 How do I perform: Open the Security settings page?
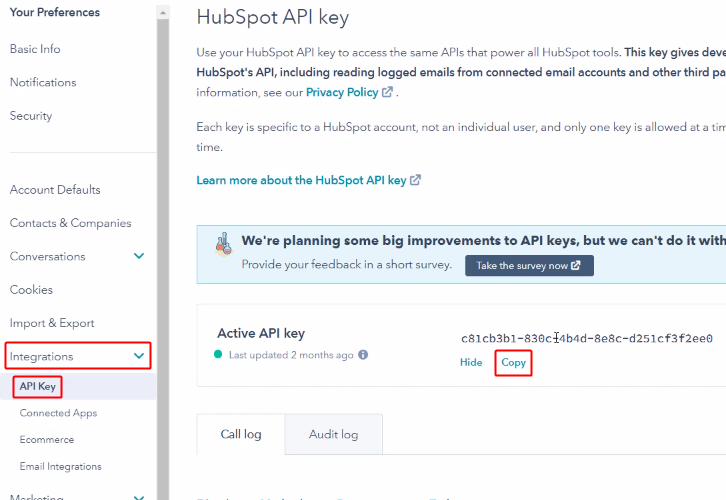tap(31, 116)
